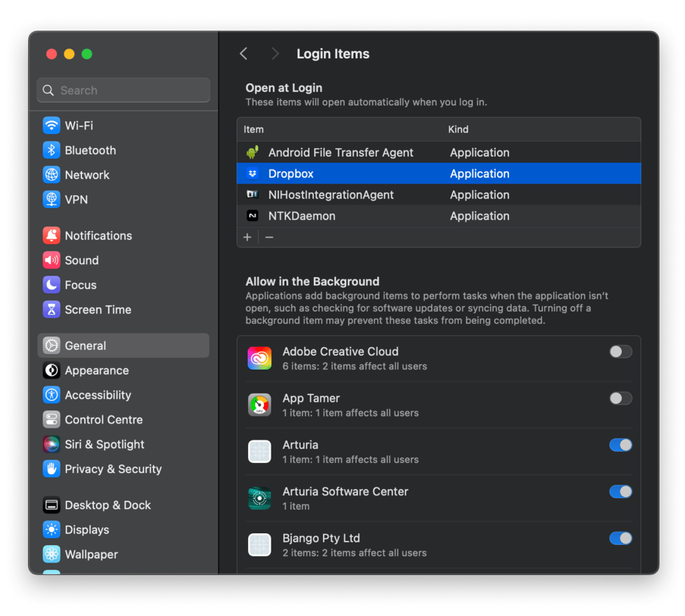Viewport: 685px width, 616px height.
Task: Open the Notifications settings pane
Action: point(98,236)
